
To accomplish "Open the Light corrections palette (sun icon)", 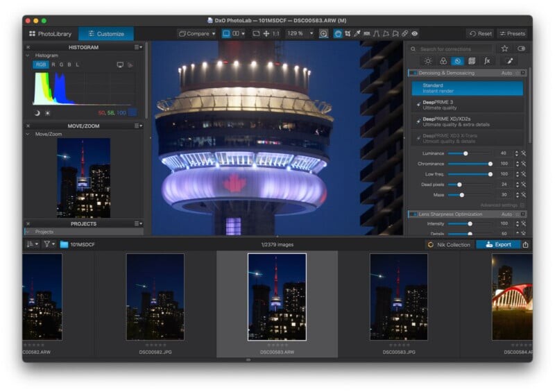I will point(428,61).
